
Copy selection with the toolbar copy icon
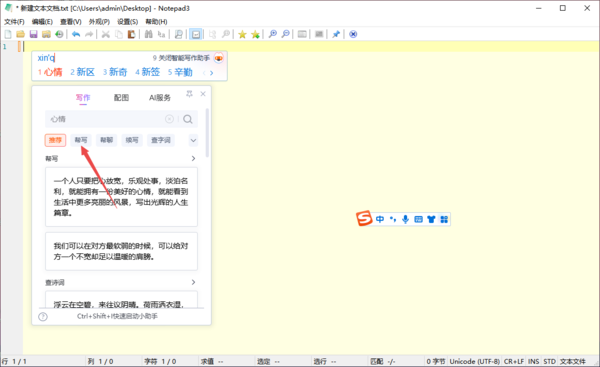(119, 34)
